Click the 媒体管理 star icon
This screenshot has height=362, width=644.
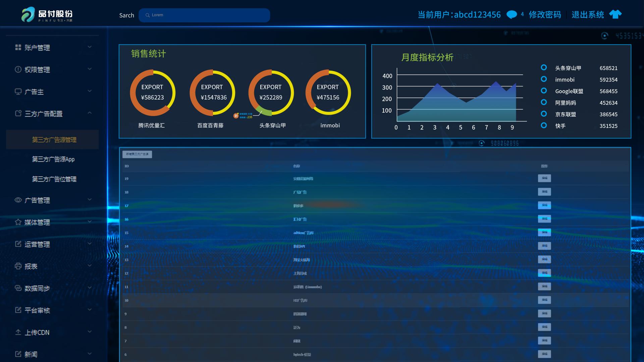(x=18, y=222)
